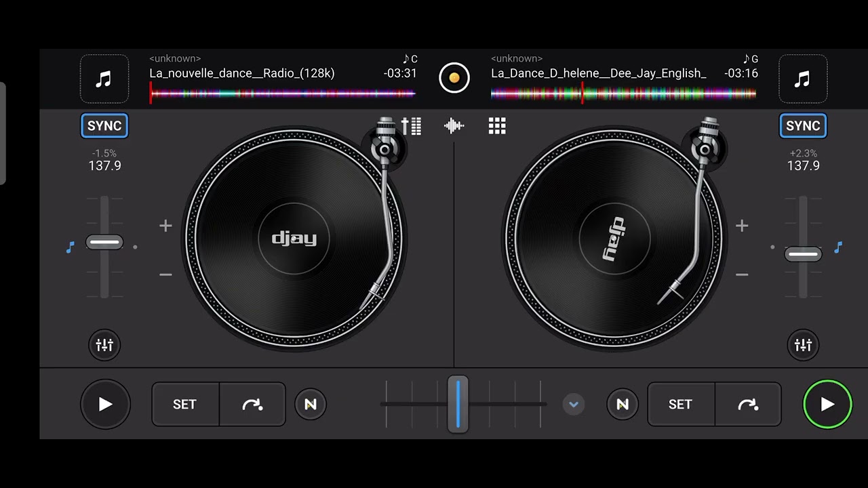The height and width of the screenshot is (488, 868).
Task: Play the right deck track
Action: pyautogui.click(x=827, y=405)
